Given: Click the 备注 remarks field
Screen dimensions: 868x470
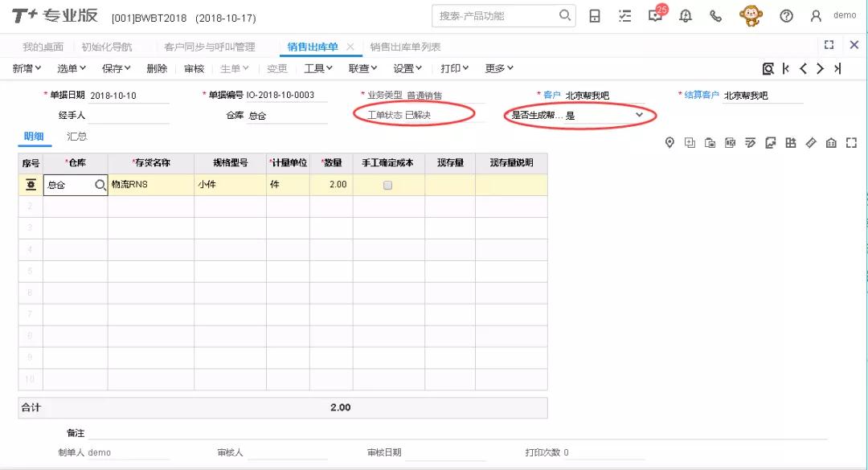Looking at the screenshot, I should 457,433.
